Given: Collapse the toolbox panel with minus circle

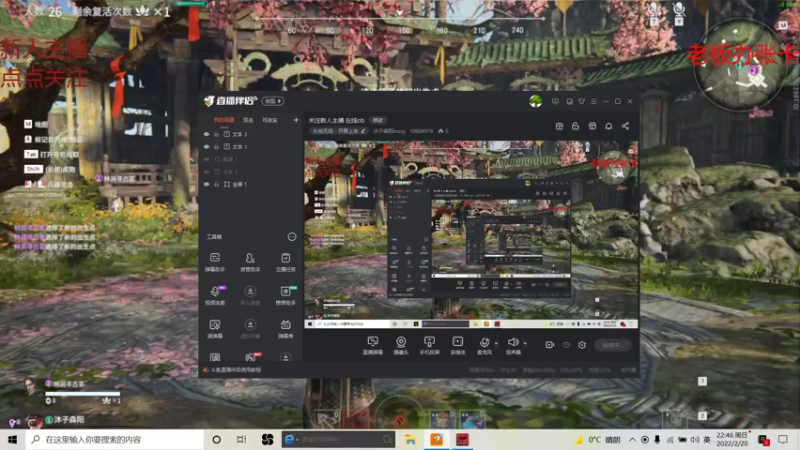Looking at the screenshot, I should 292,237.
